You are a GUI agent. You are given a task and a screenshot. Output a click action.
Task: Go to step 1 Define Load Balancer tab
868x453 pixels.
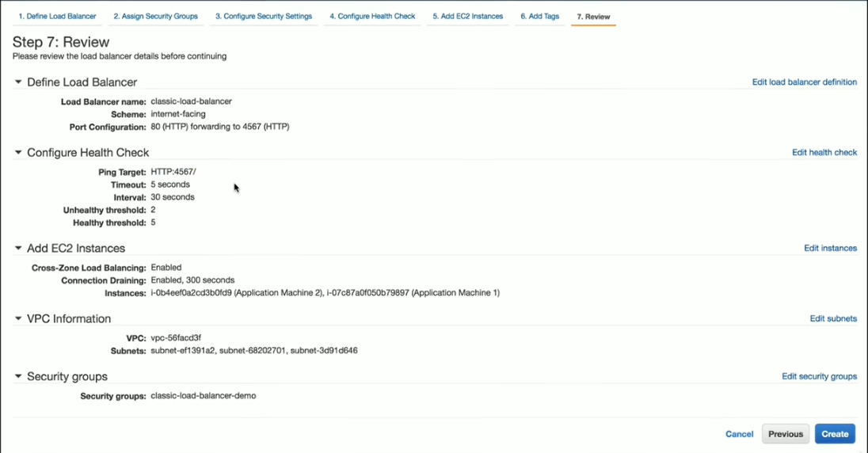pos(57,17)
